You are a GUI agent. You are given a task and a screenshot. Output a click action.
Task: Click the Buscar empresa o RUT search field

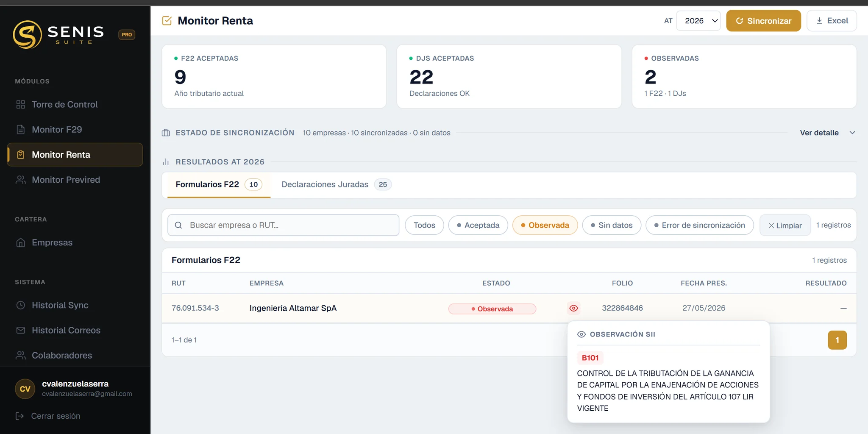tap(283, 225)
